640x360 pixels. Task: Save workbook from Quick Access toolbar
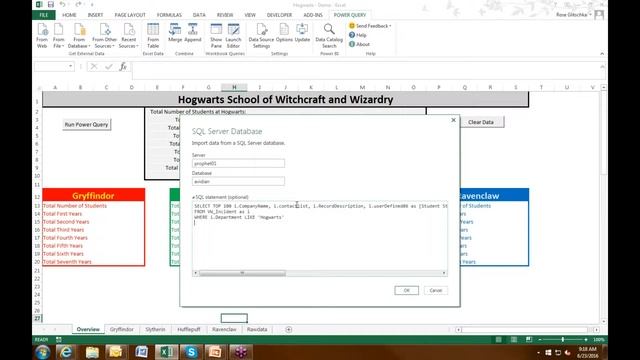click(51, 4)
